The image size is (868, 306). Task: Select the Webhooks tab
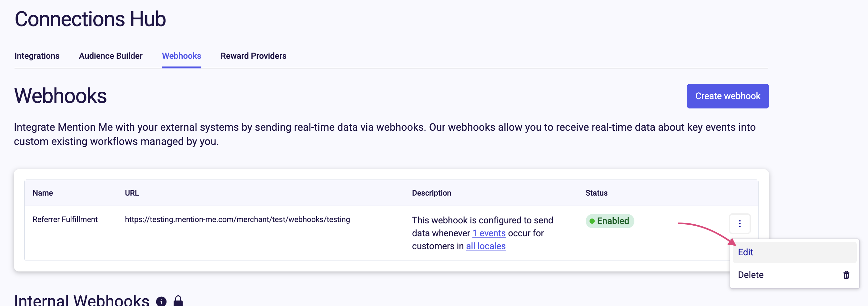(181, 56)
